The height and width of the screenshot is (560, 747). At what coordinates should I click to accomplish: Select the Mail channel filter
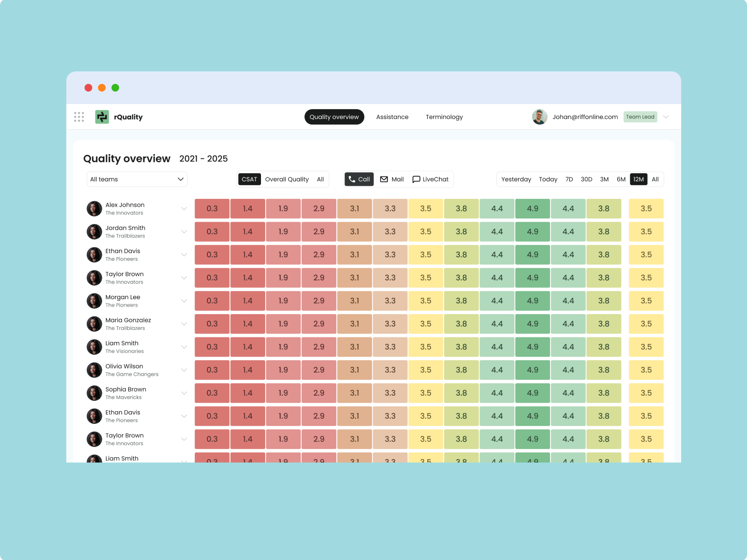392,179
